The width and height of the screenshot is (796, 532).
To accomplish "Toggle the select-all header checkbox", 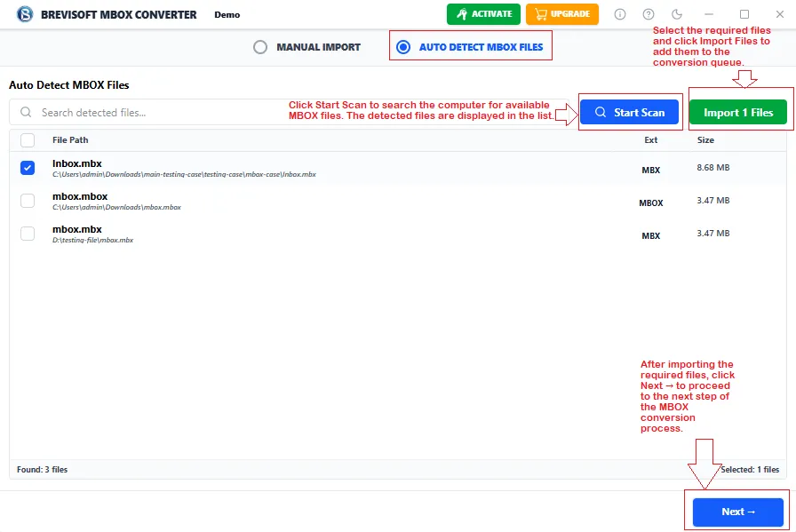I will click(x=28, y=140).
